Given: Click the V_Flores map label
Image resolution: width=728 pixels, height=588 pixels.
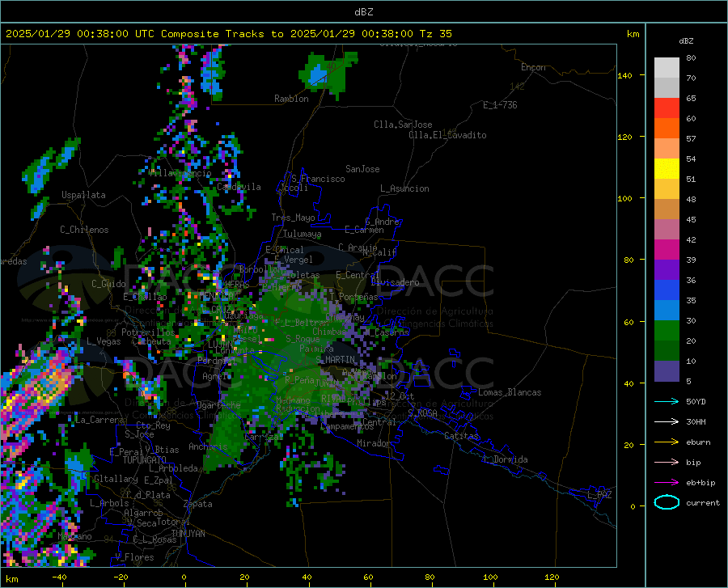Looking at the screenshot, I should point(134,557).
